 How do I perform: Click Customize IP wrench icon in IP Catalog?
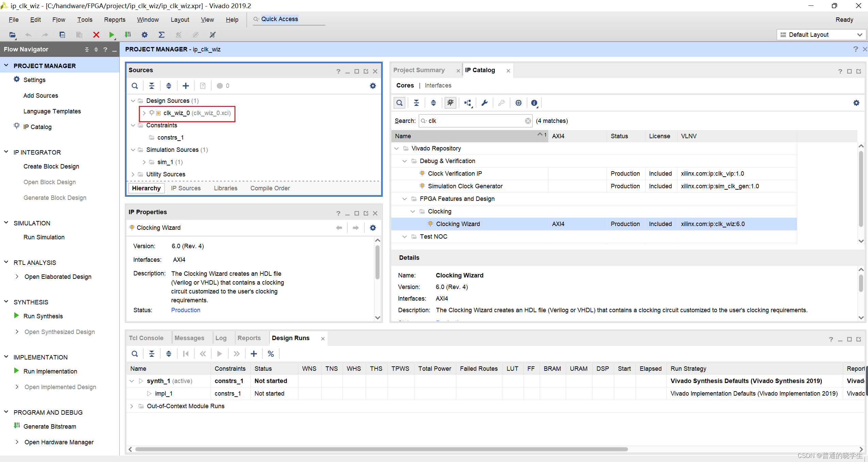(484, 103)
